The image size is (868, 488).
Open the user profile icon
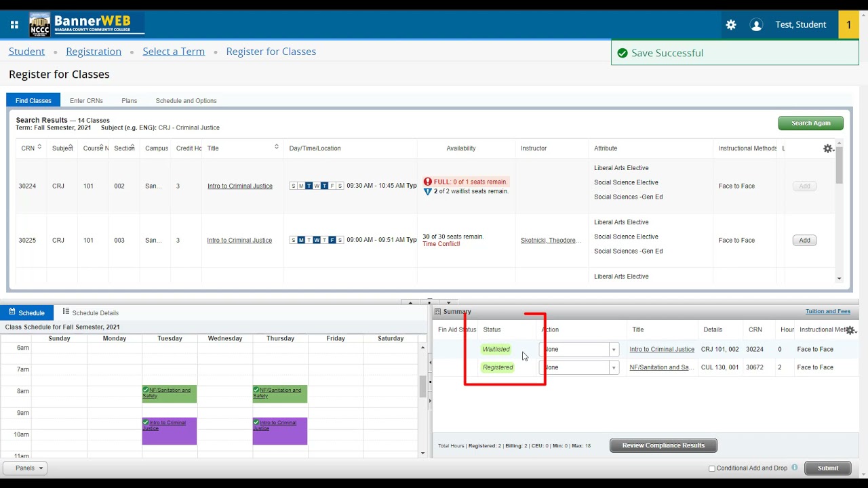(756, 25)
